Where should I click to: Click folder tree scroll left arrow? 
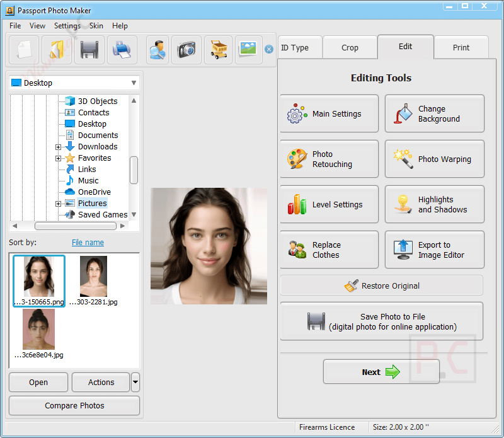(x=14, y=226)
